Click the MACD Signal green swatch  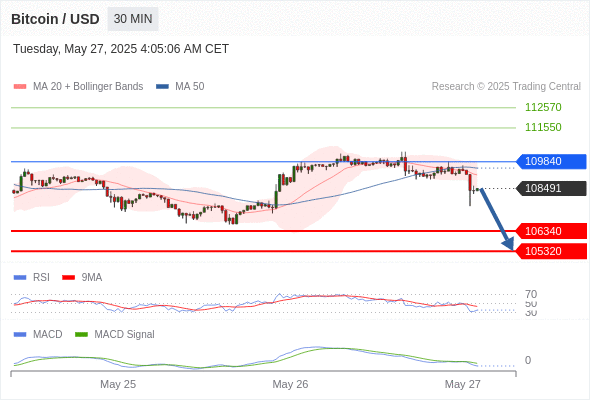pyautogui.click(x=81, y=334)
